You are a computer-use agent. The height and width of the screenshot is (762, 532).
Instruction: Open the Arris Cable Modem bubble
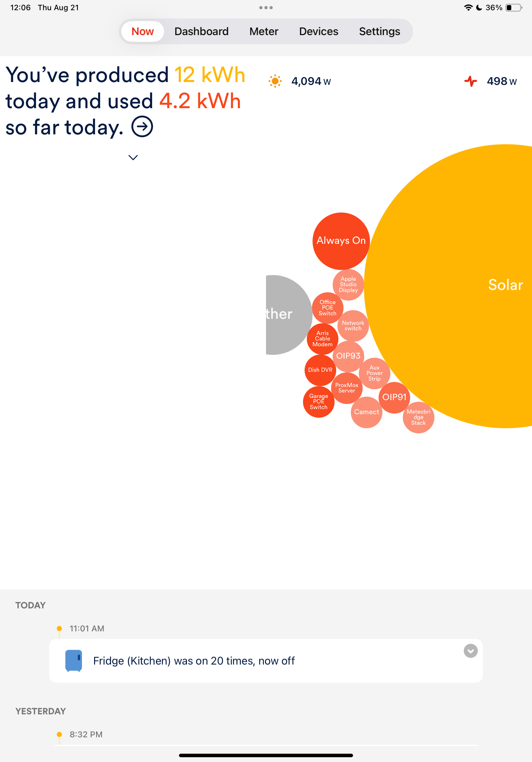point(322,339)
